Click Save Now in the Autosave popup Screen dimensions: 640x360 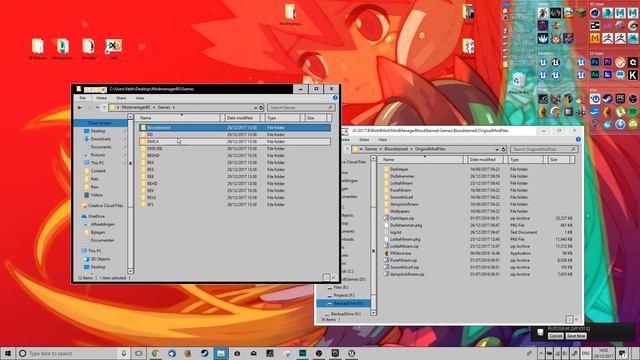tap(576, 336)
